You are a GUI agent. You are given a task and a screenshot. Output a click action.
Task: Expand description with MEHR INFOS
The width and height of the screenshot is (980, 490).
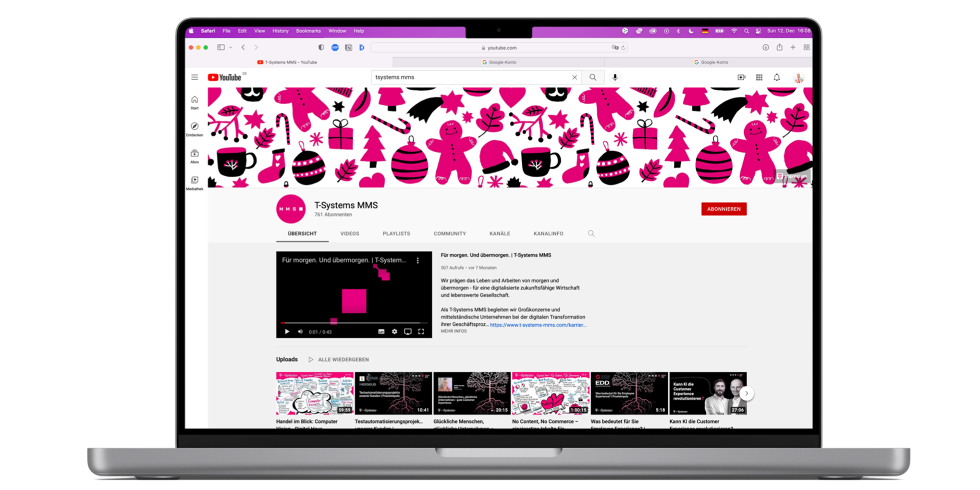pyautogui.click(x=454, y=331)
